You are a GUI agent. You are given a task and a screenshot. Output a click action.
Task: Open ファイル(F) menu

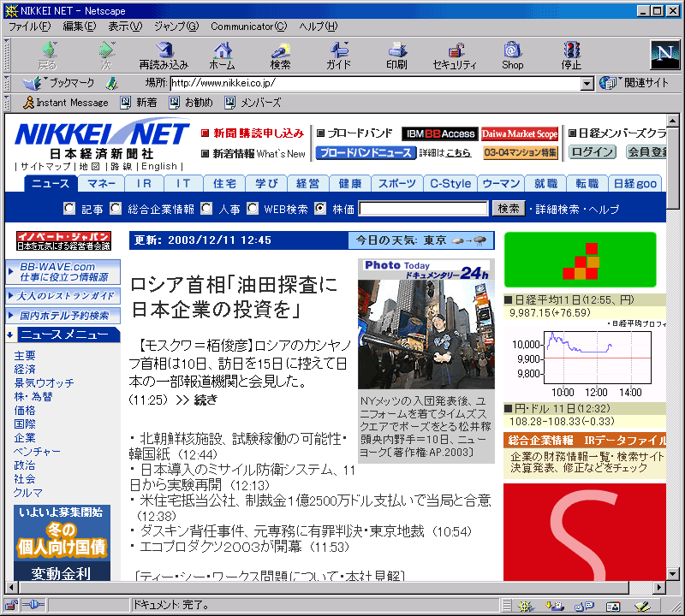tap(29, 27)
